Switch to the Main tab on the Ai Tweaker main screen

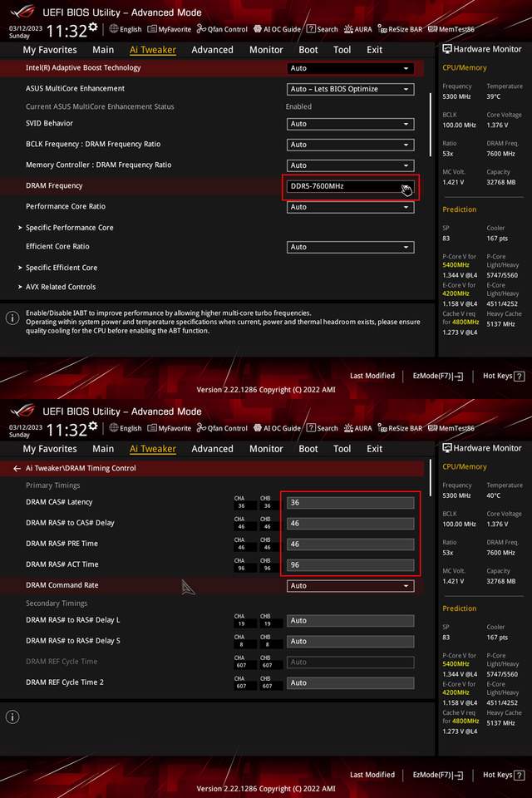103,50
